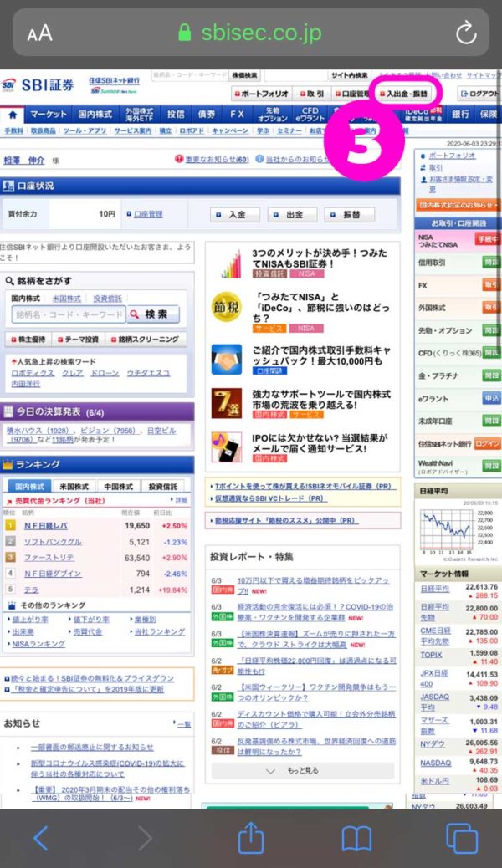
Task: Click the 申込 button in the eワラント row
Action: coord(491,399)
